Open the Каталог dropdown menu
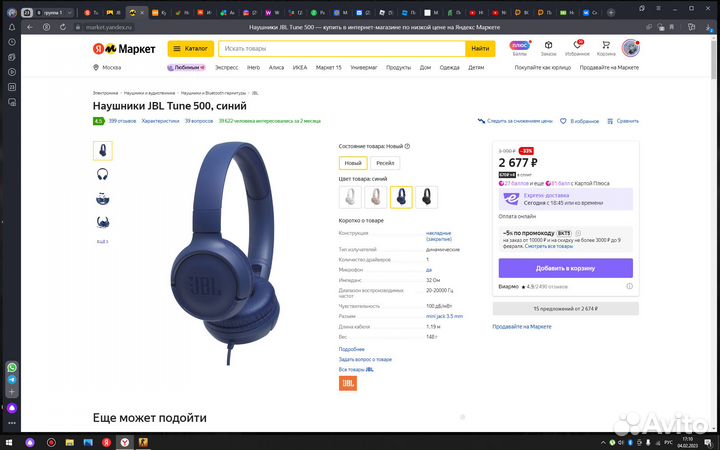Viewport: 720px width, 450px height. tap(191, 49)
